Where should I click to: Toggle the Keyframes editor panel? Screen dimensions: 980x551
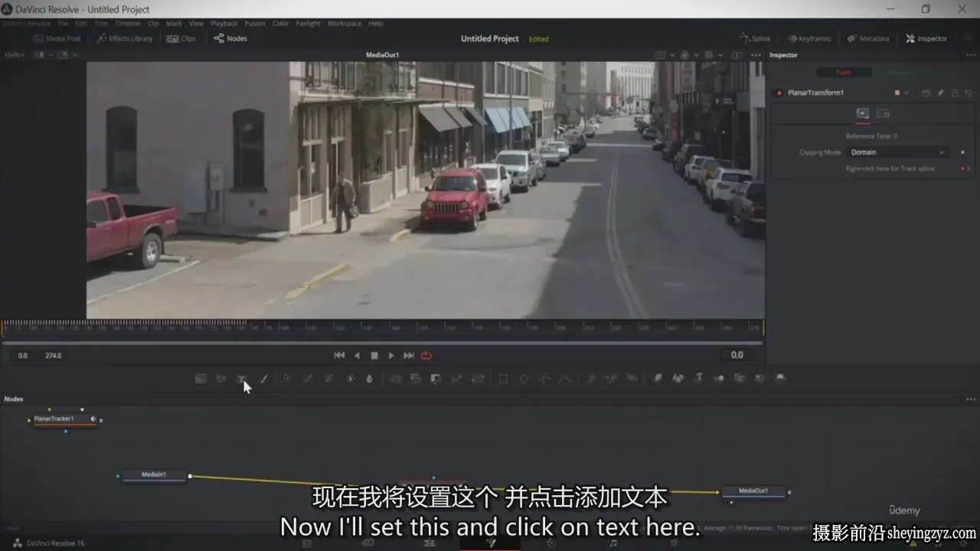click(808, 38)
